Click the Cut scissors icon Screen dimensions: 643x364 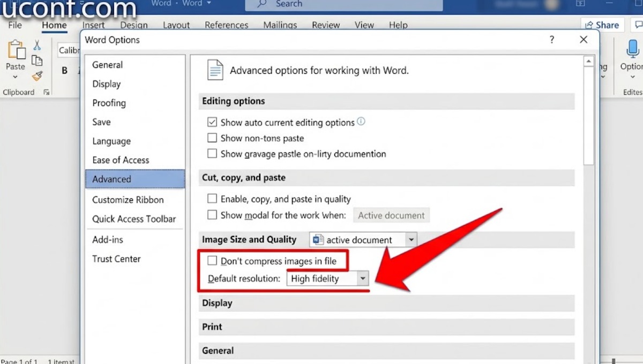point(37,45)
